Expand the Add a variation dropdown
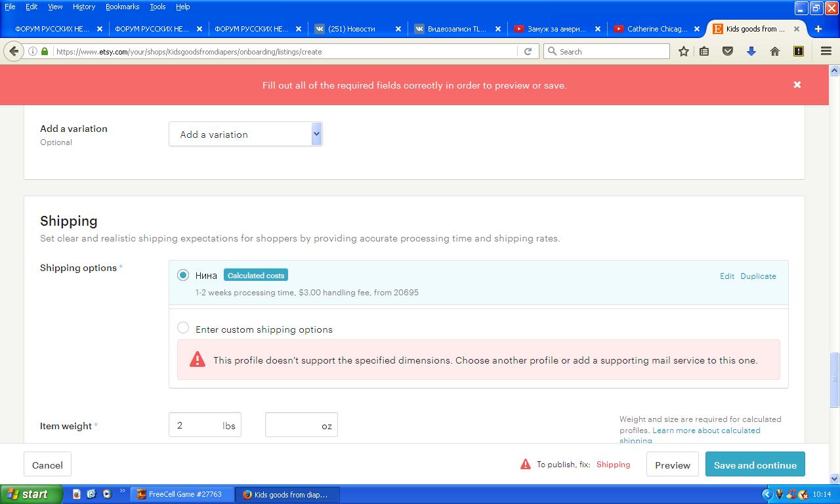Image resolution: width=840 pixels, height=504 pixels. 245,134
